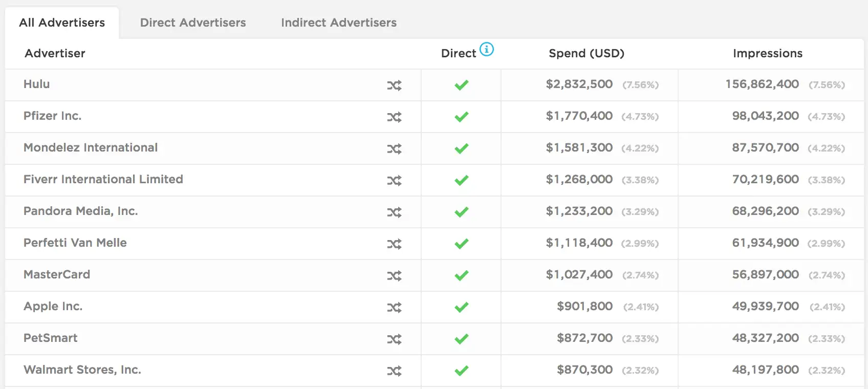Click the direct checkmark for Mondelez International
Screen dimensions: 868x389
(x=462, y=148)
